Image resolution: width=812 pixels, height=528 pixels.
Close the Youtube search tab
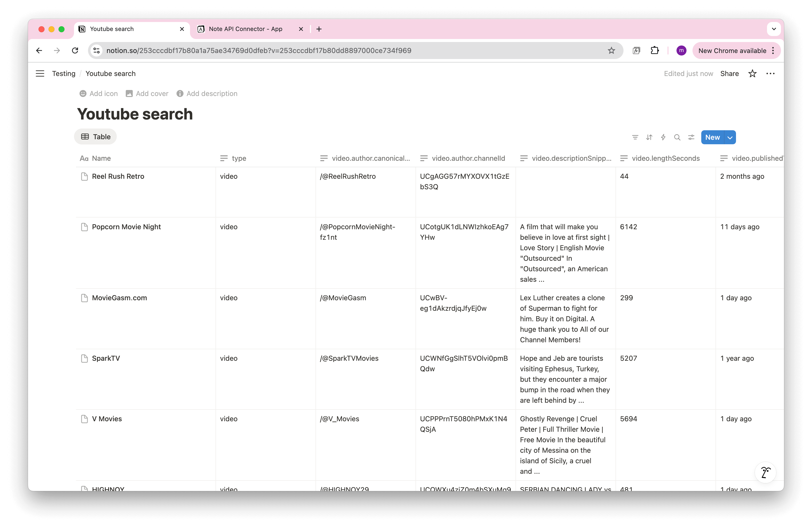tap(182, 29)
